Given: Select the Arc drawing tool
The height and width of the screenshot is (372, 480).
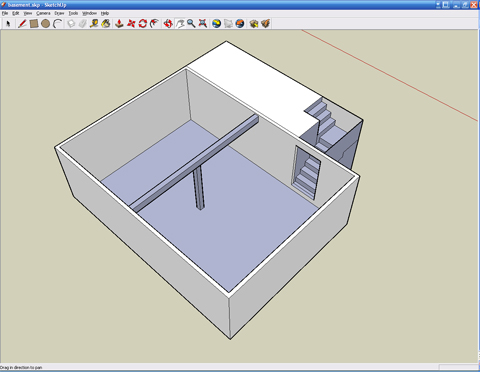Looking at the screenshot, I should (x=58, y=24).
